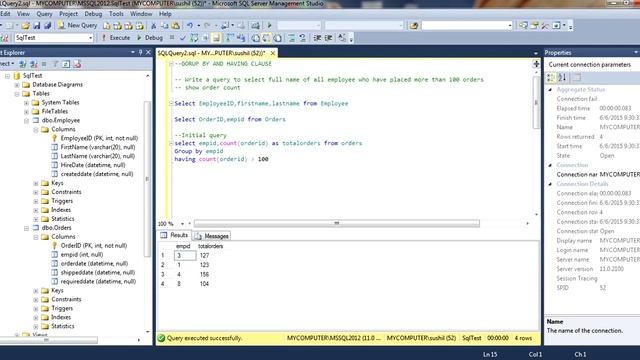Open the Query Options icon
The width and height of the screenshot is (640, 360).
click(x=205, y=38)
